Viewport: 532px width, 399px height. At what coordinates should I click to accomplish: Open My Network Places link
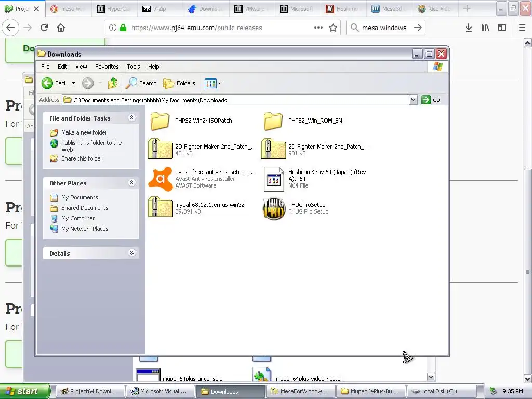coord(85,229)
